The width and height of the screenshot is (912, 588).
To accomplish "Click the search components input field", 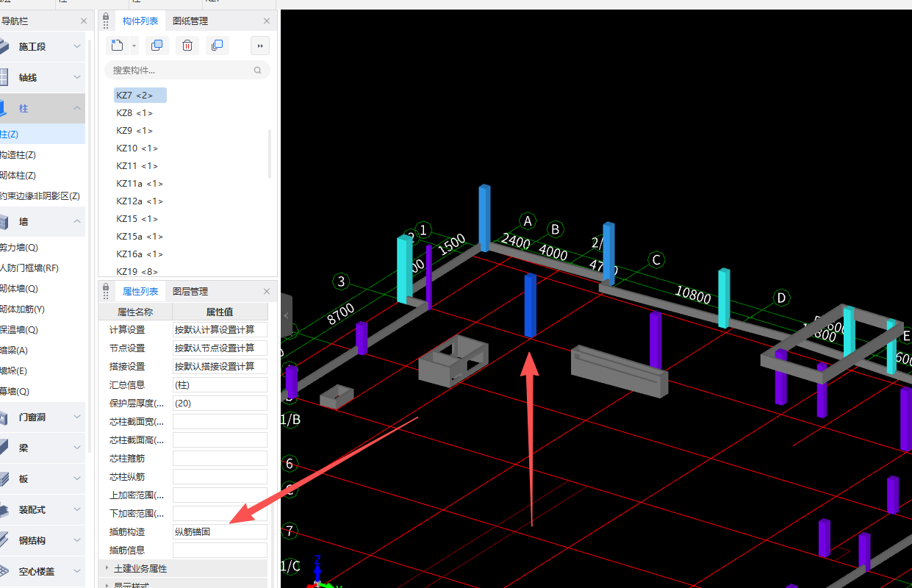I will tap(187, 71).
